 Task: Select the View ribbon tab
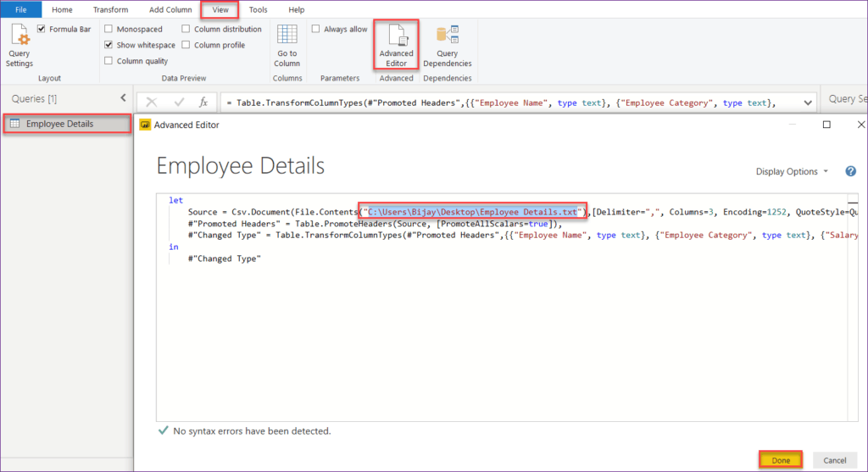pyautogui.click(x=220, y=9)
